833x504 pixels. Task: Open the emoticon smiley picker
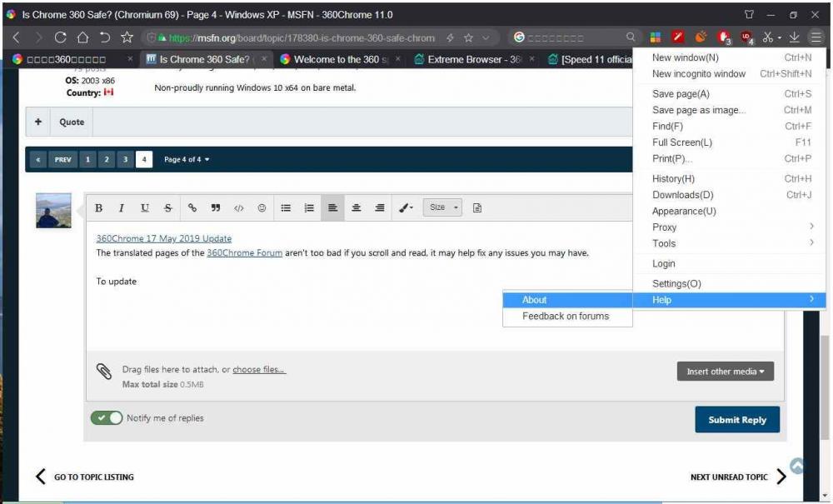(262, 207)
